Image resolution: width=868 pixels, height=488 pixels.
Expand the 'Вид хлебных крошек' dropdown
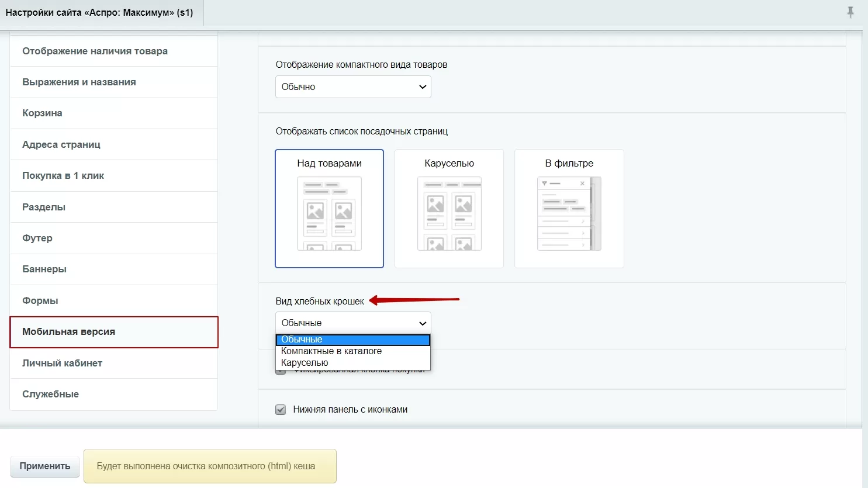pyautogui.click(x=353, y=323)
